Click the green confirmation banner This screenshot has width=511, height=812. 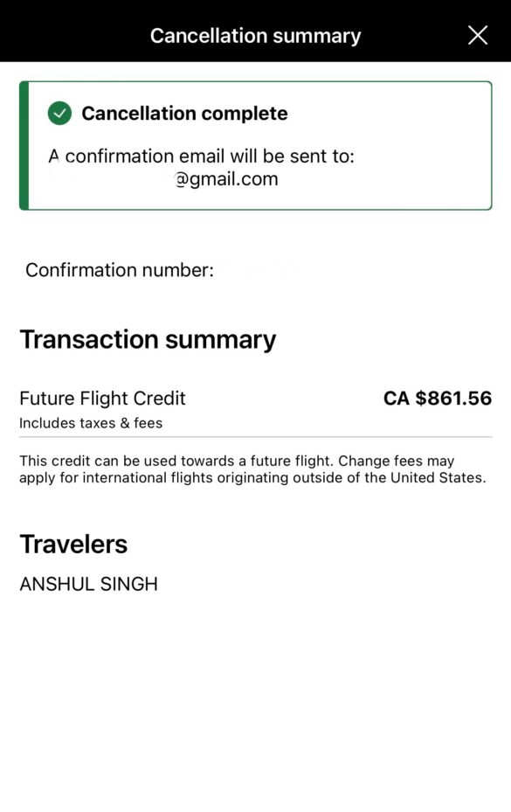pyautogui.click(x=255, y=144)
